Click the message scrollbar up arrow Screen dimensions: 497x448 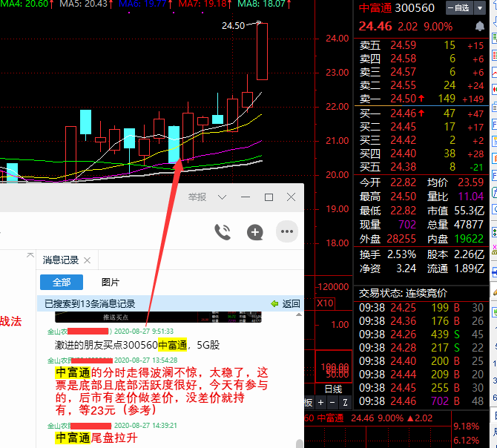coord(299,314)
